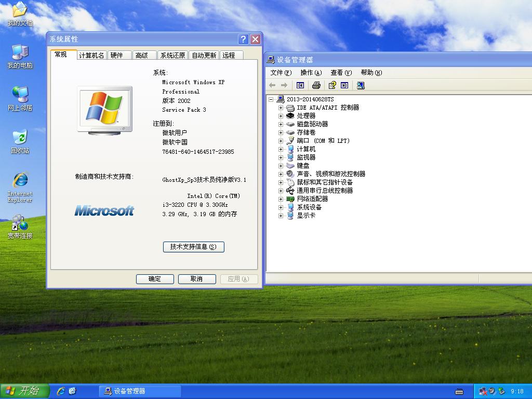Screen dimensions: 532x399
Task: Click the Back arrow in Device Manager toolbar
Action: (x=272, y=86)
